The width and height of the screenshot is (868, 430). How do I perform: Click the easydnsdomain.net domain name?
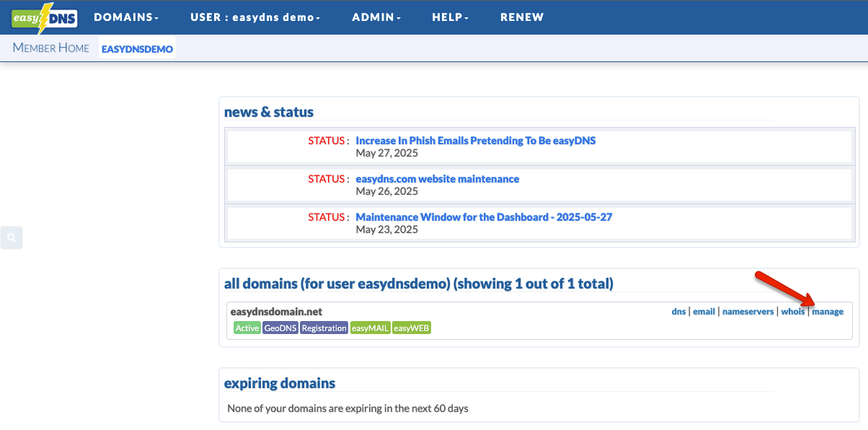(x=276, y=312)
